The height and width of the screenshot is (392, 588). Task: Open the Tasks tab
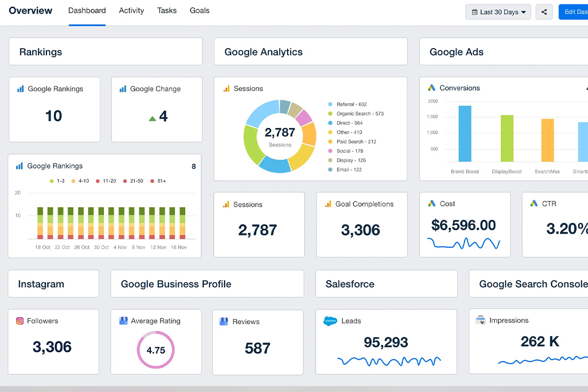[x=167, y=10]
